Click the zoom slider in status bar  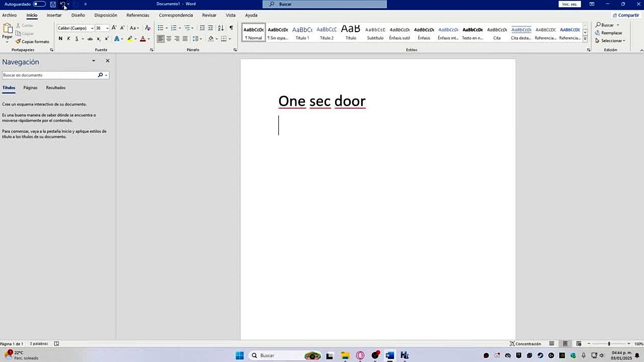609,344
